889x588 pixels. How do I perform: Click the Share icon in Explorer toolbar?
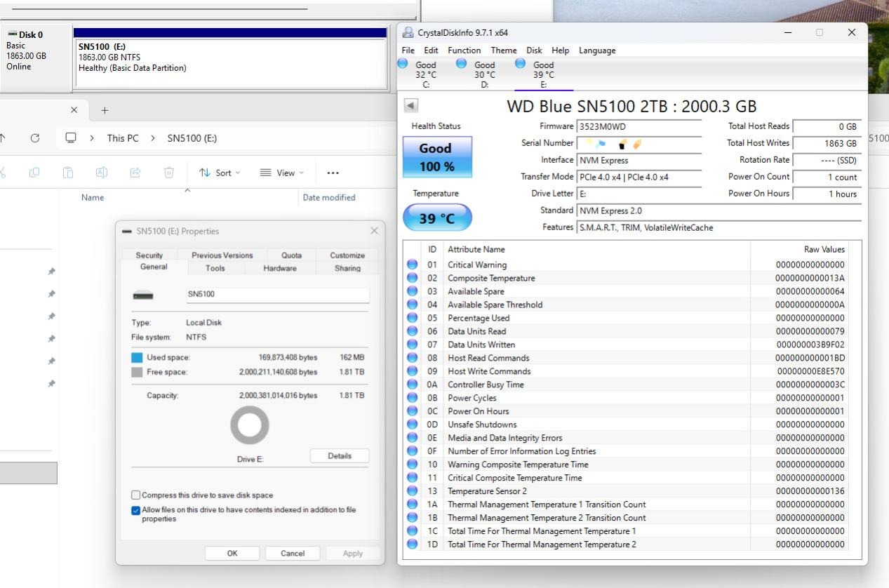click(135, 172)
